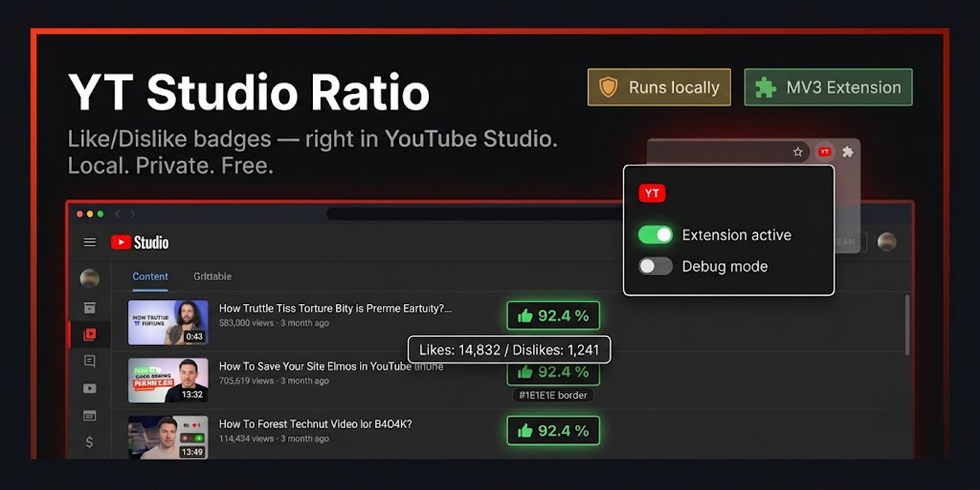This screenshot has width=980, height=490.
Task: Click the Likes / Dislikes tooltip
Action: (509, 350)
